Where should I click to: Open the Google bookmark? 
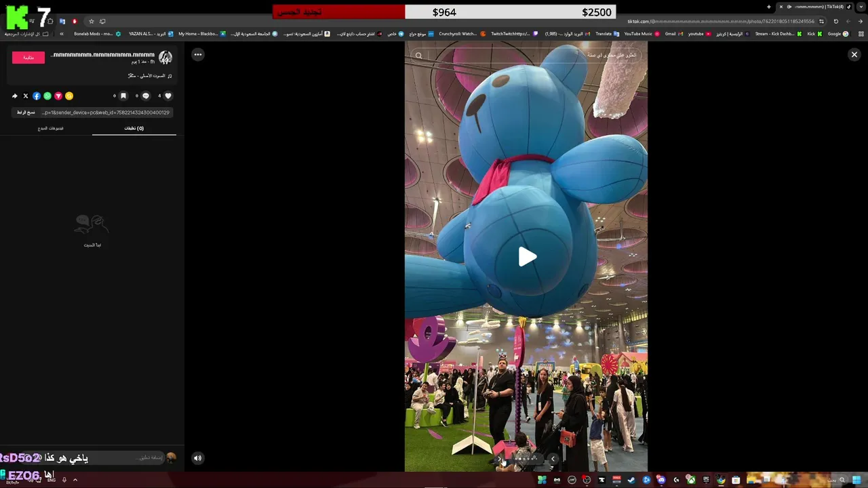pos(838,33)
